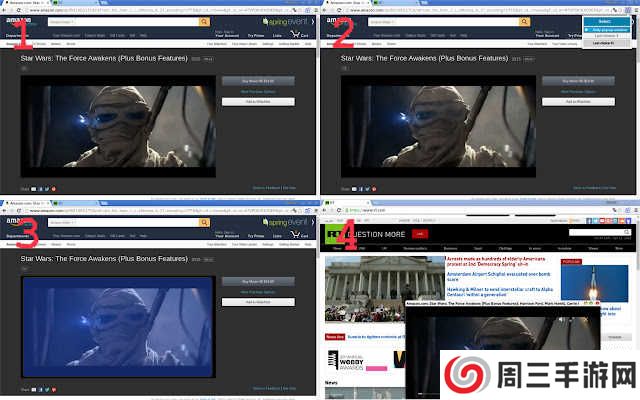
Task: Click the Amazon search magnifier button in panel 3
Action: coord(203,221)
